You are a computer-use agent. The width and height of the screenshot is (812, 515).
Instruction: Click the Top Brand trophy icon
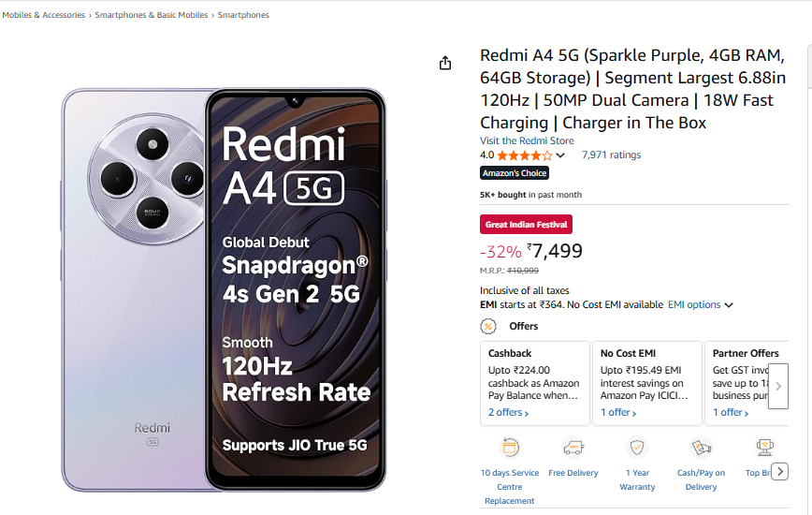(x=764, y=448)
